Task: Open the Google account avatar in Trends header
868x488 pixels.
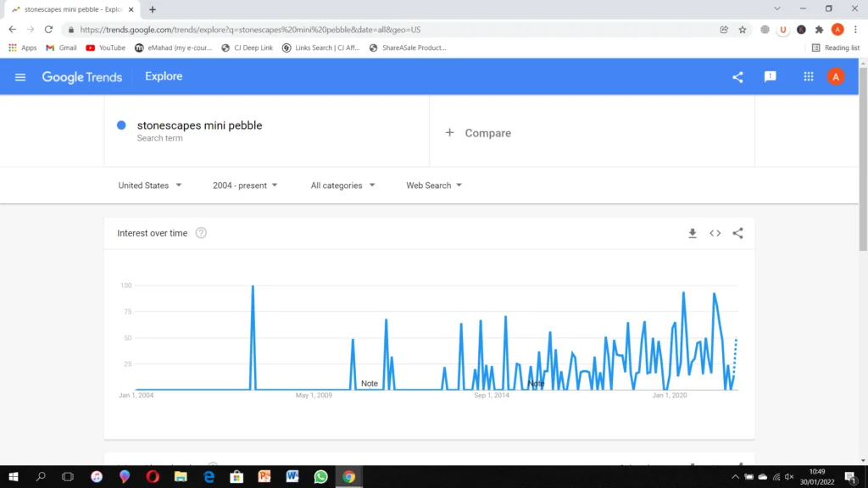Action: pyautogui.click(x=836, y=77)
